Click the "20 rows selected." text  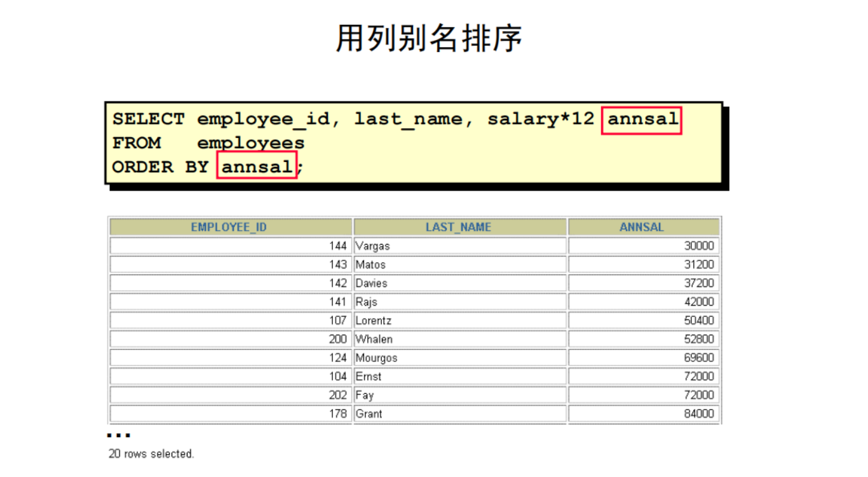151,454
